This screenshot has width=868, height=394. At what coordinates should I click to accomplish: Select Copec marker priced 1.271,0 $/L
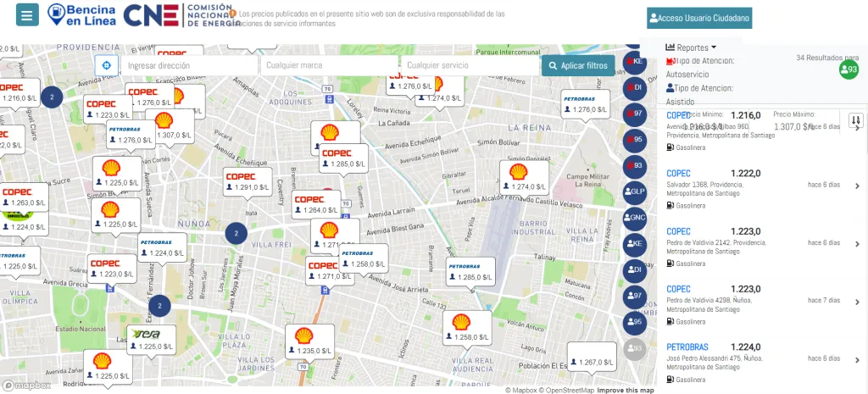(330, 271)
